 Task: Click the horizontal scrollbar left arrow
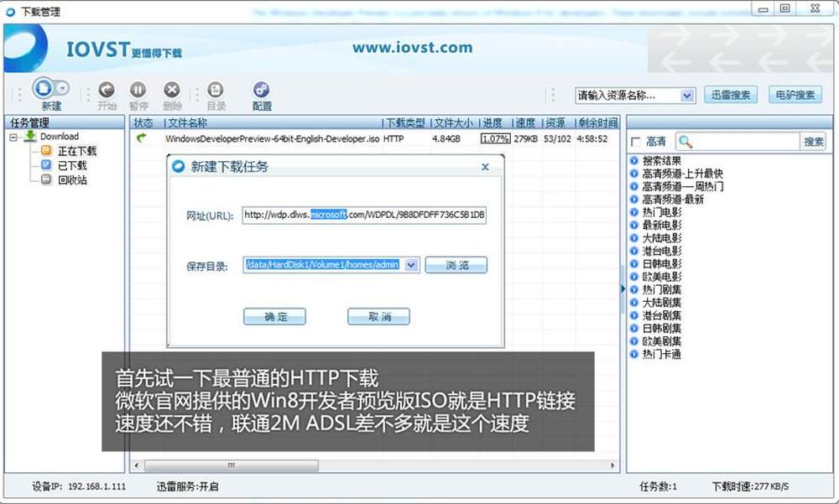point(137,465)
